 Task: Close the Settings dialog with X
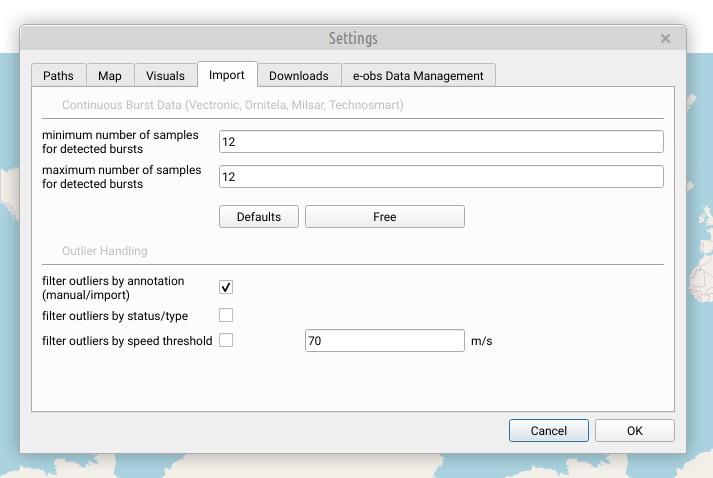(665, 39)
